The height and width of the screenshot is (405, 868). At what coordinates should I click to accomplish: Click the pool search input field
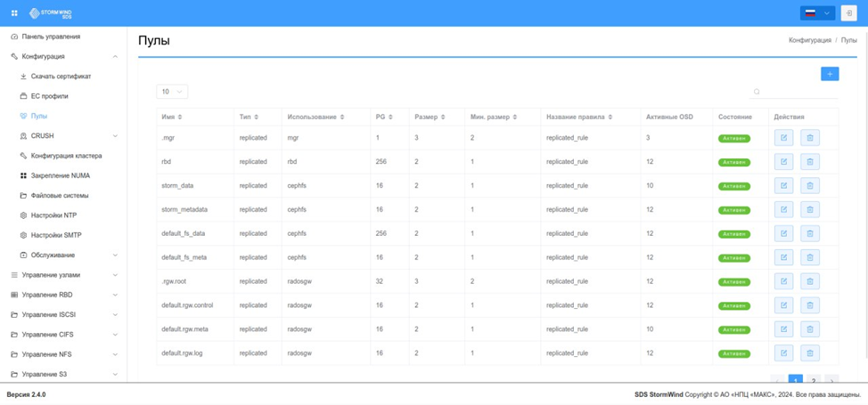pos(794,92)
